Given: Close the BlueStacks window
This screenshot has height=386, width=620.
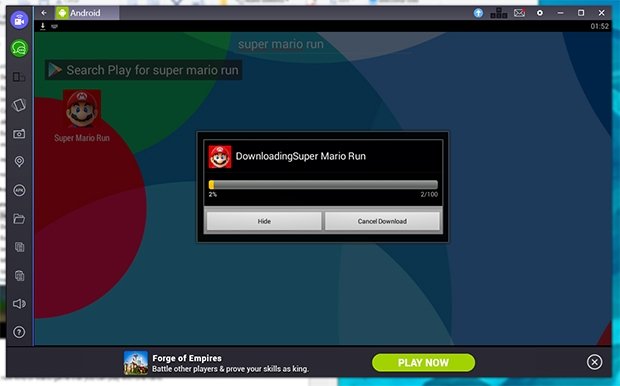Looking at the screenshot, I should (601, 13).
